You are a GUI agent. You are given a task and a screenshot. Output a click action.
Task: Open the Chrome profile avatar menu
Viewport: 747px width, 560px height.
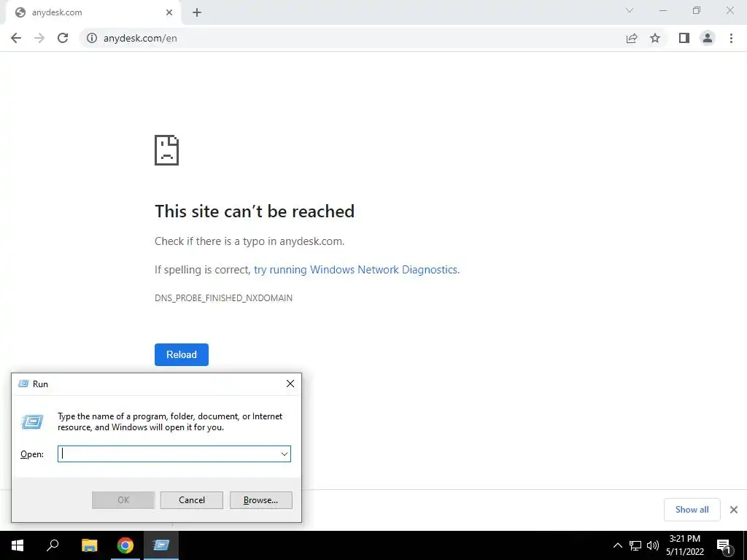pyautogui.click(x=708, y=38)
